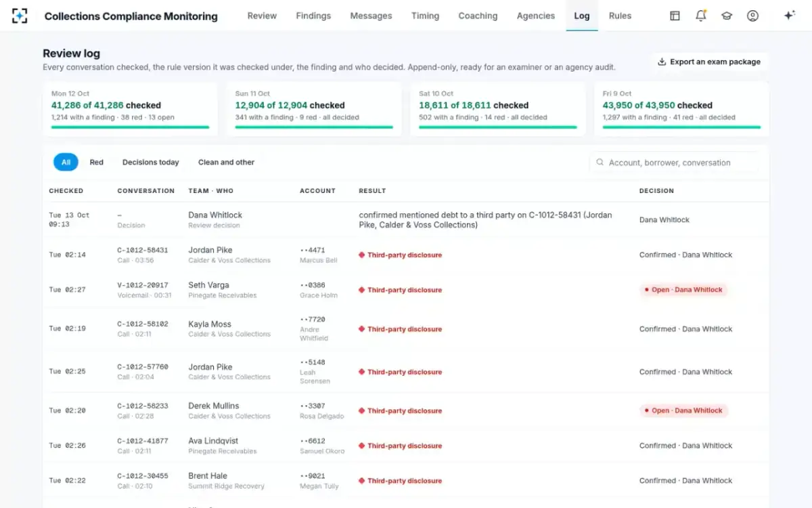Viewport: 812px width, 508px height.
Task: Click the Checked column header
Action: pos(66,191)
